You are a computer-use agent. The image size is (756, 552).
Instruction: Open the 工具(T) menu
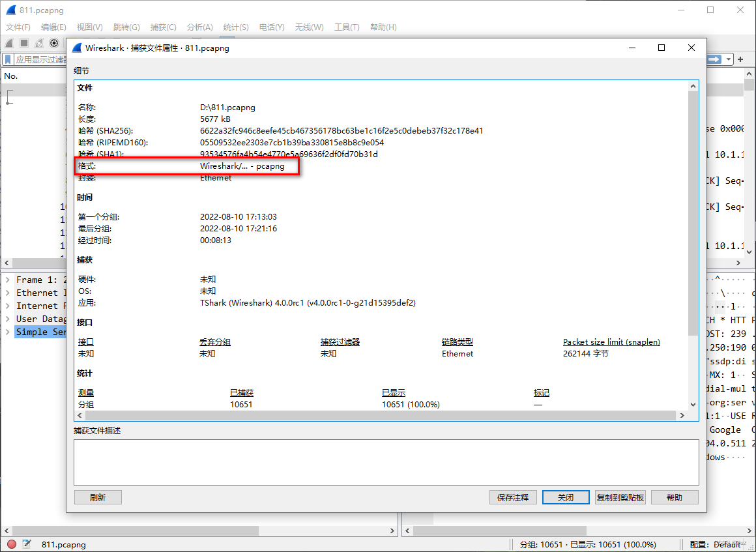coord(347,27)
